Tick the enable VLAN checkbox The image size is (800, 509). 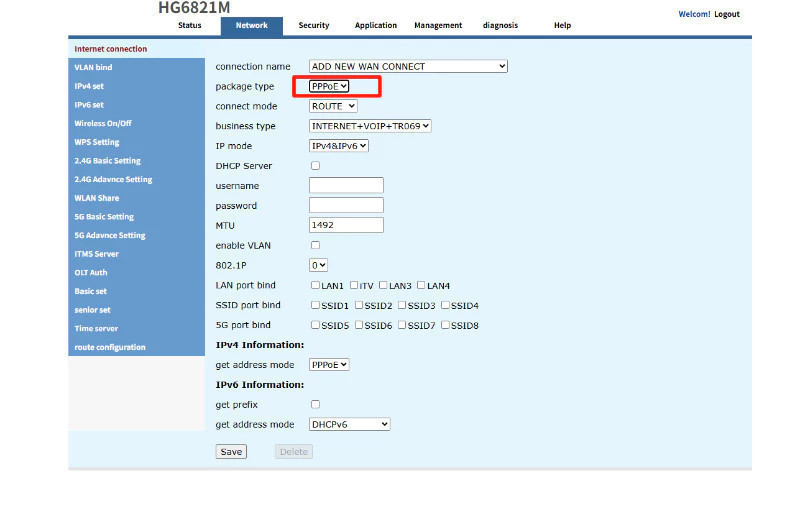[x=316, y=245]
